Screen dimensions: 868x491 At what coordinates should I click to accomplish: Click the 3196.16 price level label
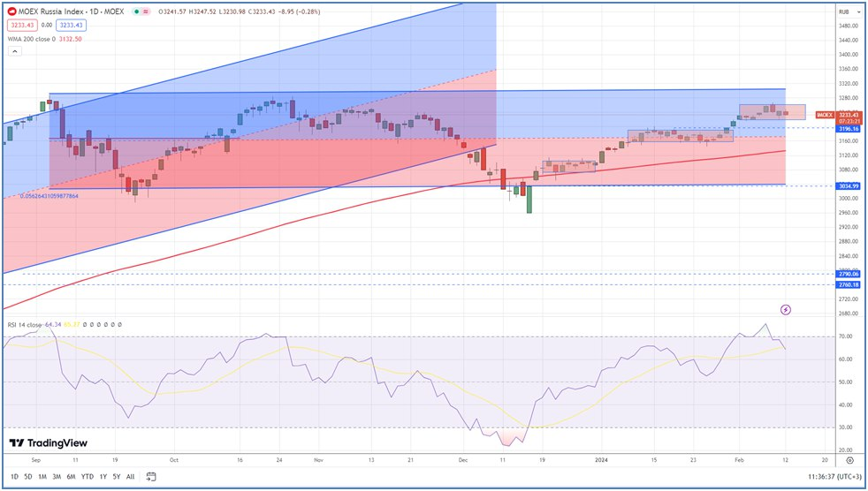(x=848, y=129)
